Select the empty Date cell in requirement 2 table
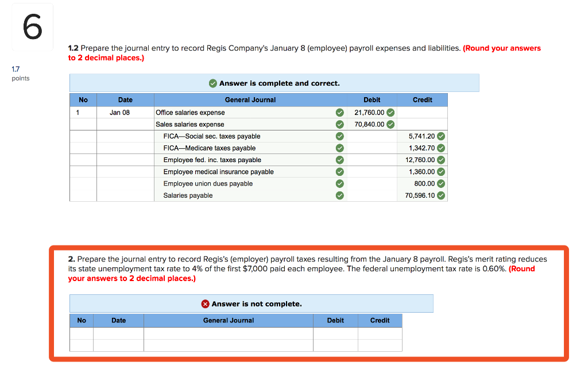The image size is (588, 365). click(x=118, y=333)
